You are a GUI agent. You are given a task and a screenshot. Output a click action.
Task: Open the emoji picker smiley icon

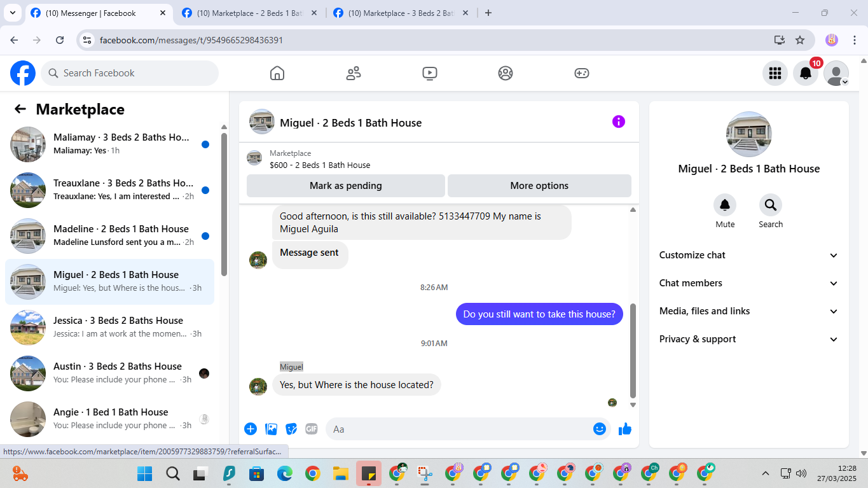(x=599, y=429)
